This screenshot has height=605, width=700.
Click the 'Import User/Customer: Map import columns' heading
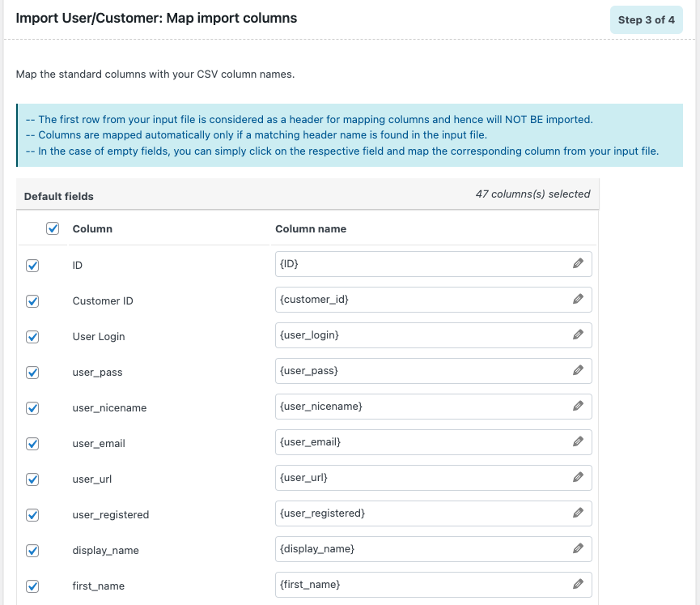pos(156,19)
